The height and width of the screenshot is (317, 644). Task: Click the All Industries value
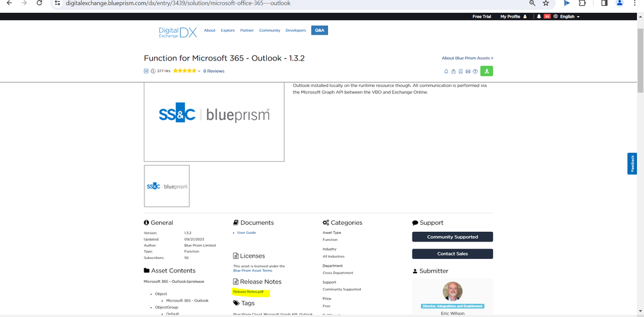333,256
